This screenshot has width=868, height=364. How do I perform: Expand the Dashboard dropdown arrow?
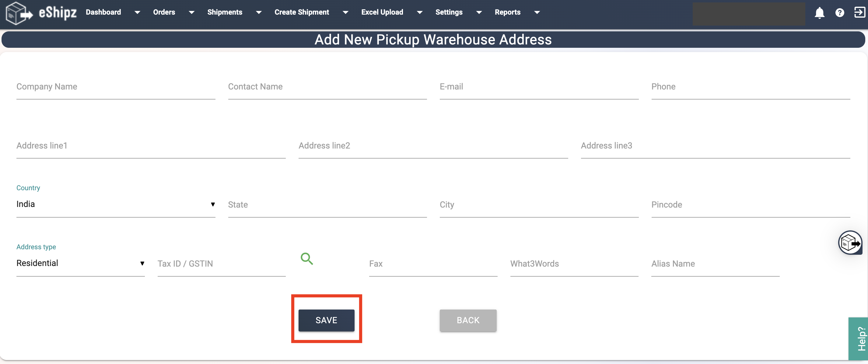coord(137,12)
